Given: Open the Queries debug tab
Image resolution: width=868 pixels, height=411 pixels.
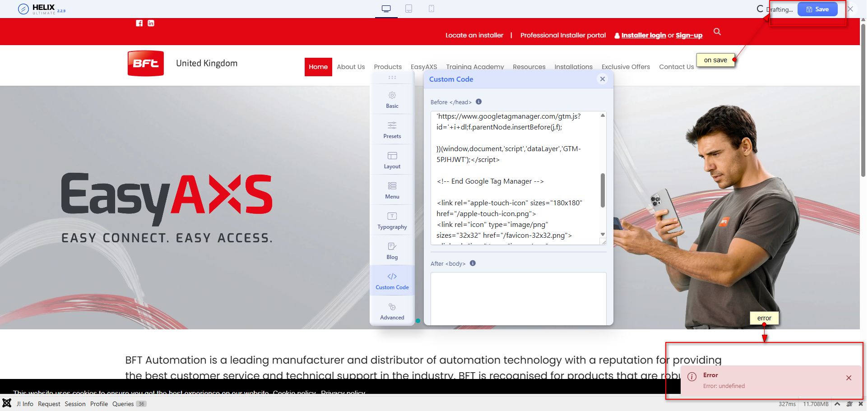Looking at the screenshot, I should tap(129, 404).
